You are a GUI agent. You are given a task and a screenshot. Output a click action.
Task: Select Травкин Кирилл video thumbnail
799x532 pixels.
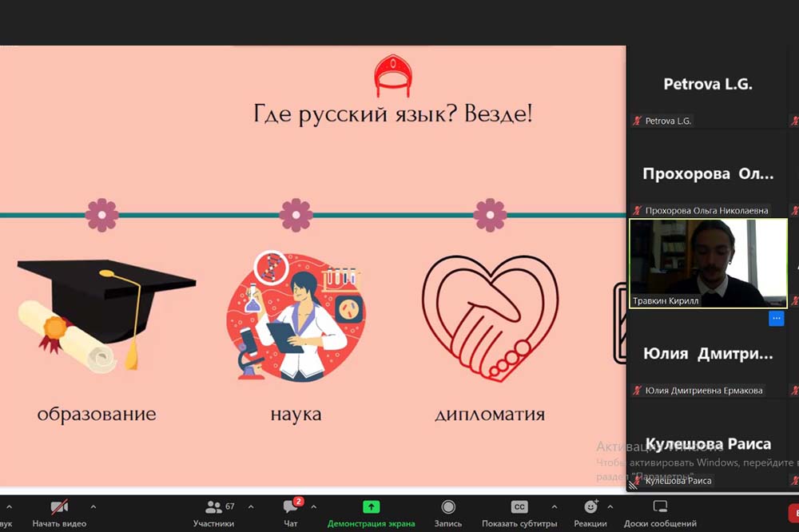pyautogui.click(x=708, y=264)
